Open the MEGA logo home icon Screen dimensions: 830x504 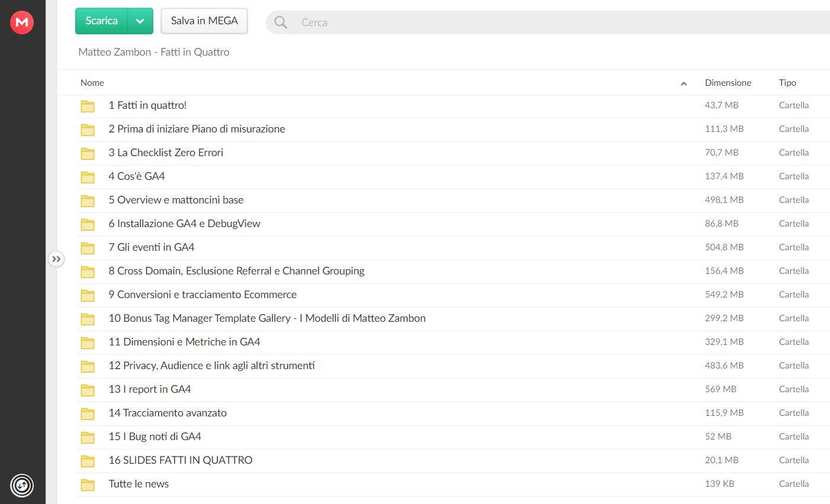click(22, 22)
